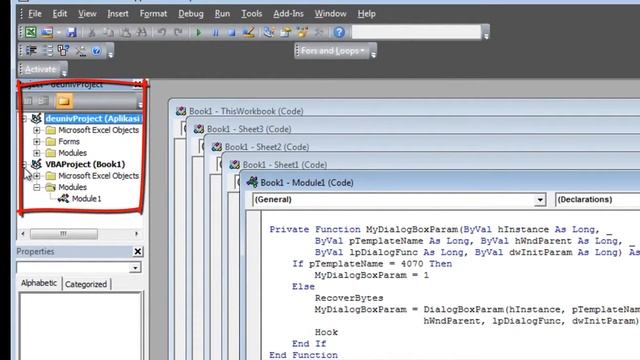This screenshot has width=640, height=360.
Task: Open the Properties object selector dropdown
Action: coord(135,268)
